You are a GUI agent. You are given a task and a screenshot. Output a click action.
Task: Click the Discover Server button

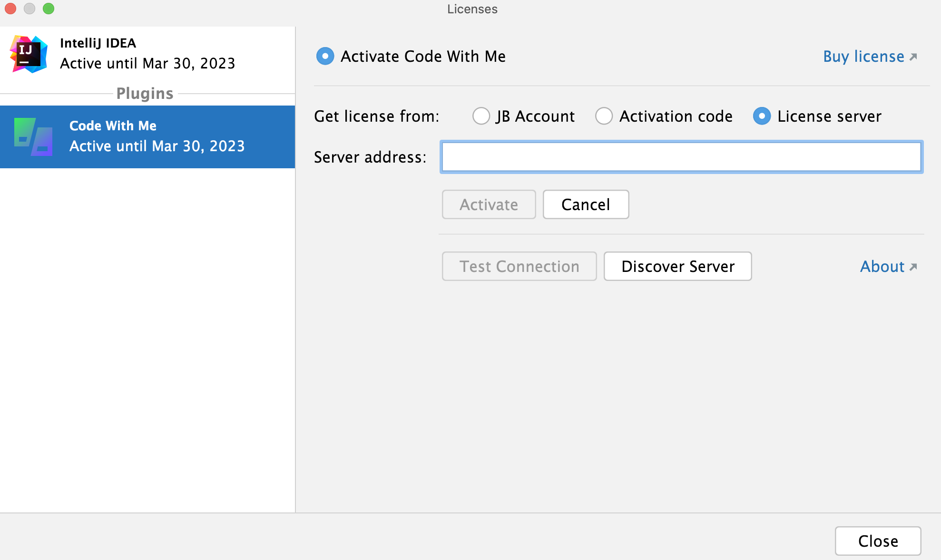[x=677, y=265]
